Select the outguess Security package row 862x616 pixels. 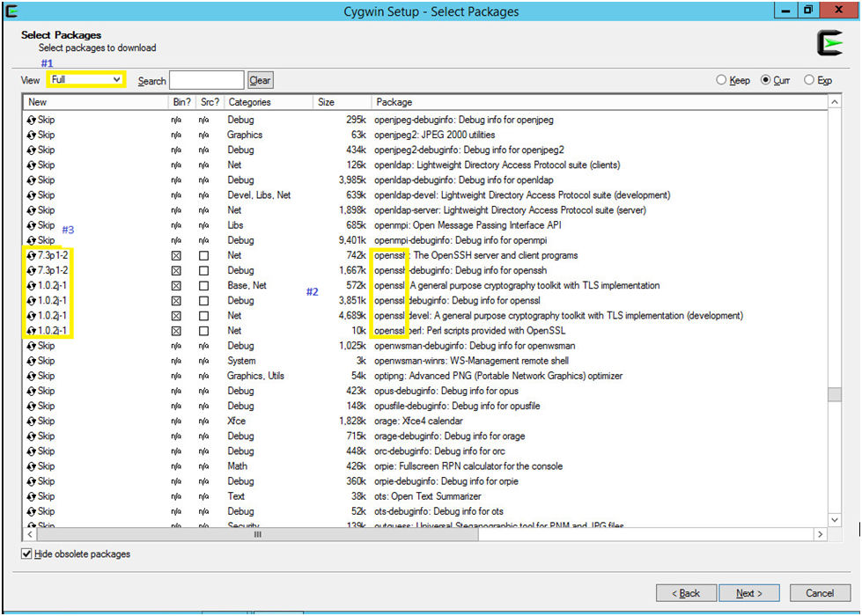click(425, 524)
